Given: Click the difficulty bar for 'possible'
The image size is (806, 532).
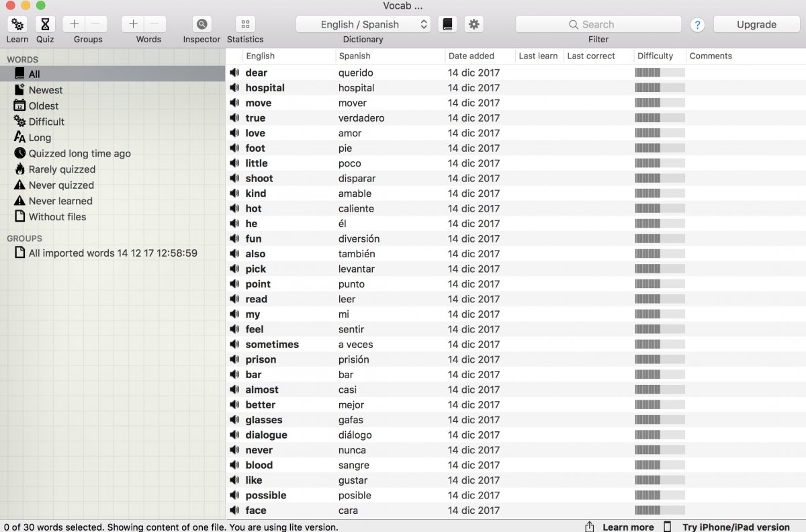Looking at the screenshot, I should coord(660,495).
